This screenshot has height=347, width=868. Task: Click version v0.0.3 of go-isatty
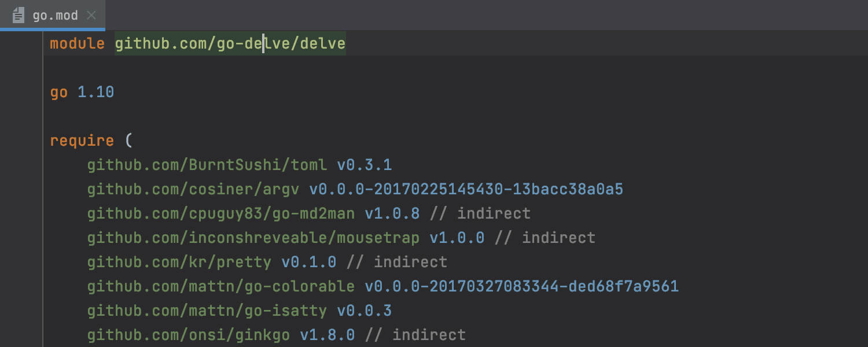(365, 311)
